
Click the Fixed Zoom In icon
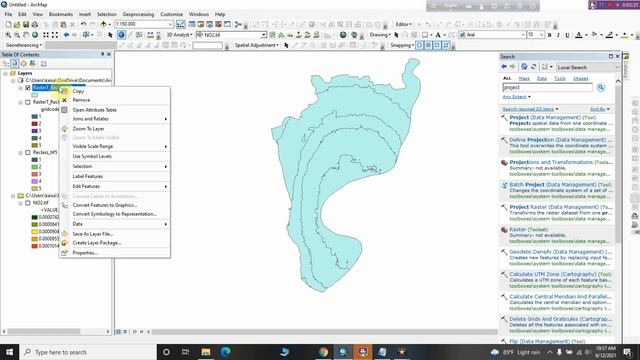pyautogui.click(x=46, y=35)
